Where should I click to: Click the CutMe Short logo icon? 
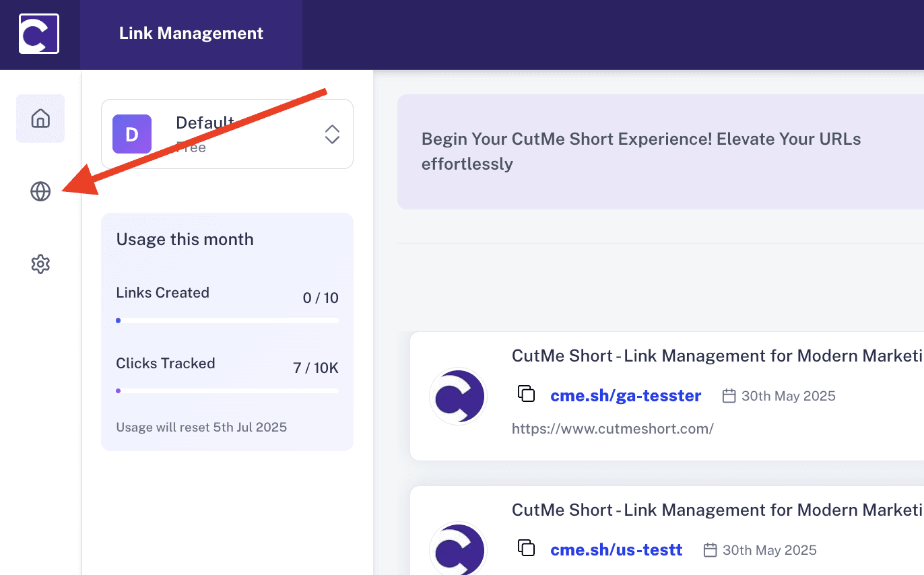39,34
